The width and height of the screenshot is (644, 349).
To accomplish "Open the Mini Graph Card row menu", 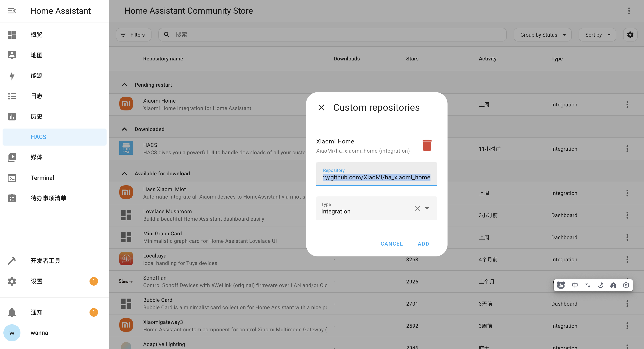I will click(627, 237).
